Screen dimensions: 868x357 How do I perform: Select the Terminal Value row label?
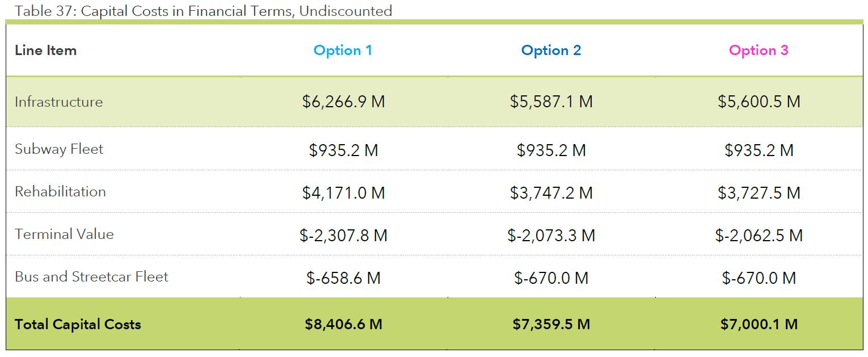[x=64, y=234]
